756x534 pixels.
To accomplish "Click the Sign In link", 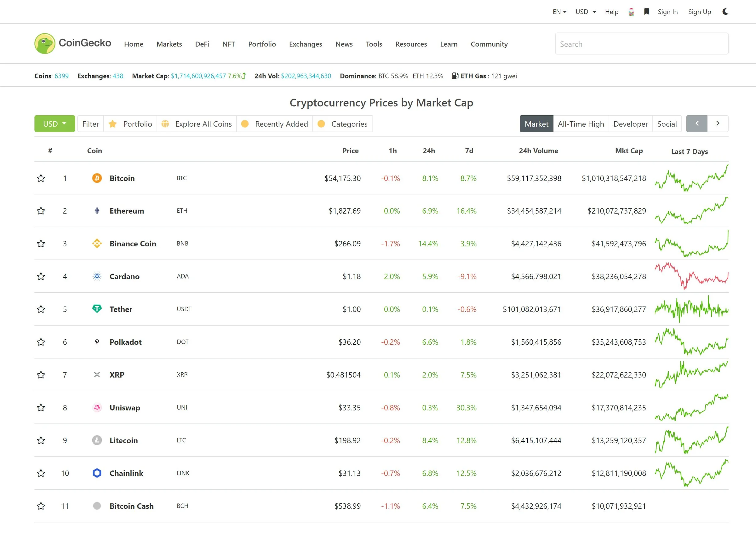I will click(667, 12).
